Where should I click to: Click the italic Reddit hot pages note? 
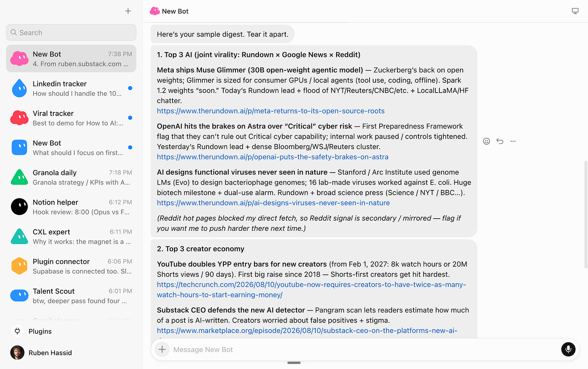[309, 223]
